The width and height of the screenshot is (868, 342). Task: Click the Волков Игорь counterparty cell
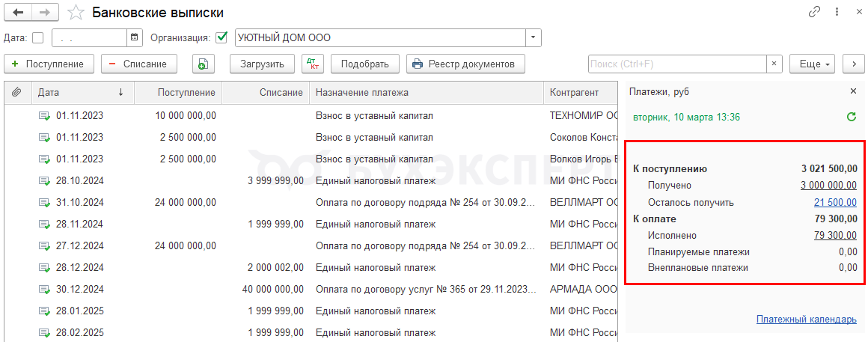581,159
